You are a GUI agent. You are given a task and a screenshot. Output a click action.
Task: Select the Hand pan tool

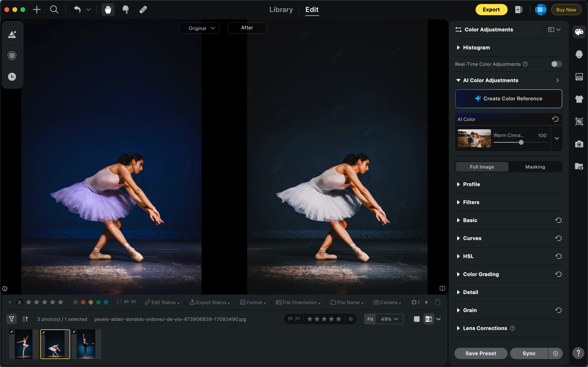[108, 10]
